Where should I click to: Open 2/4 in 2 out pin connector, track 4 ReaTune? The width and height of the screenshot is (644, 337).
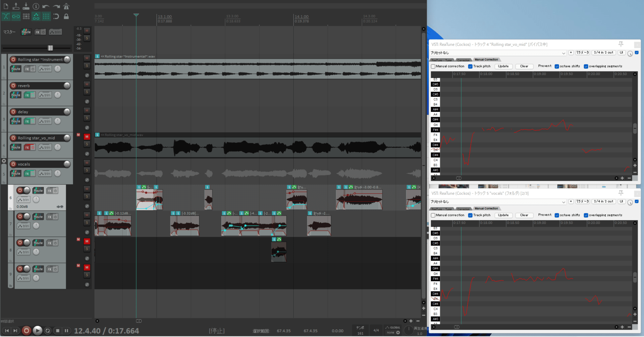tap(603, 53)
